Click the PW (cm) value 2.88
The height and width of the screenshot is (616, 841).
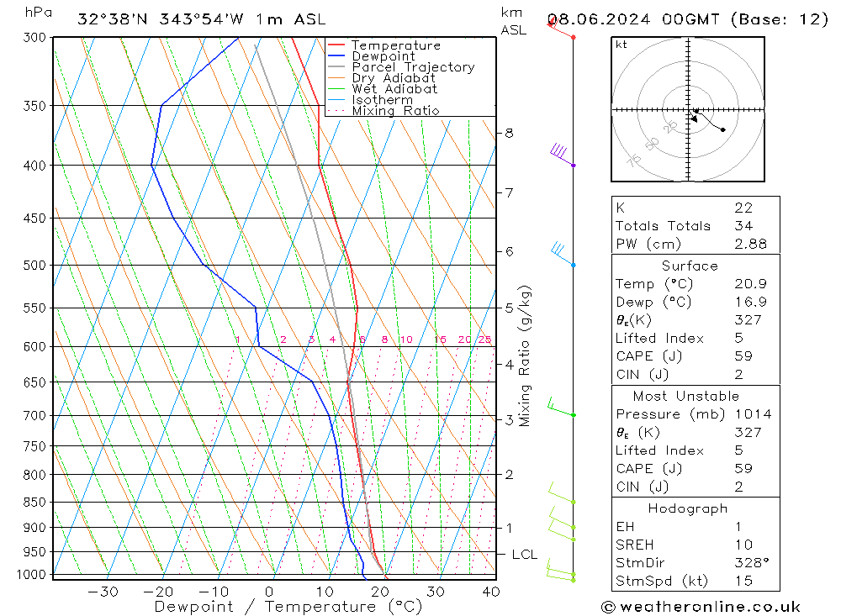point(750,244)
